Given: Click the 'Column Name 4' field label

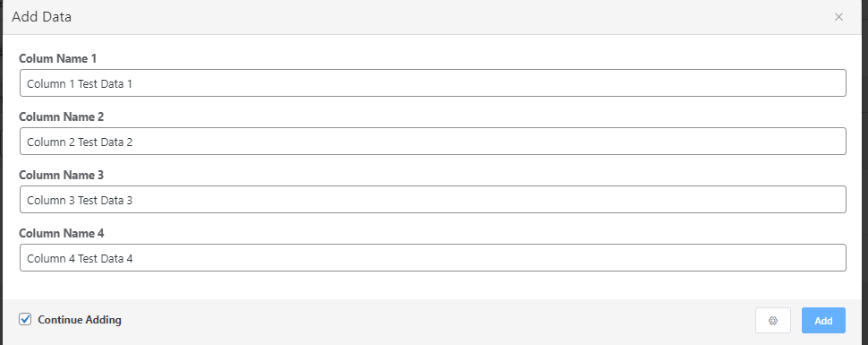Looking at the screenshot, I should [62, 233].
